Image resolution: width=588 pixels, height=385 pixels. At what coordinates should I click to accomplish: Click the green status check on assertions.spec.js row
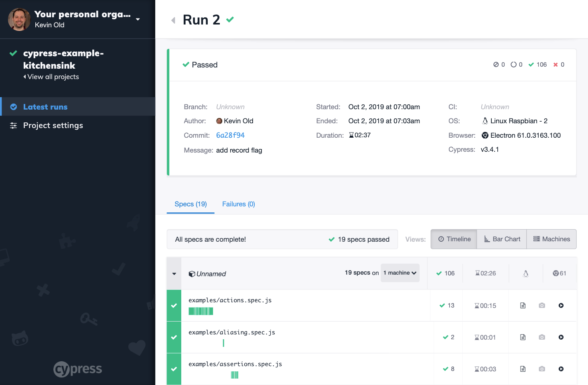point(174,369)
